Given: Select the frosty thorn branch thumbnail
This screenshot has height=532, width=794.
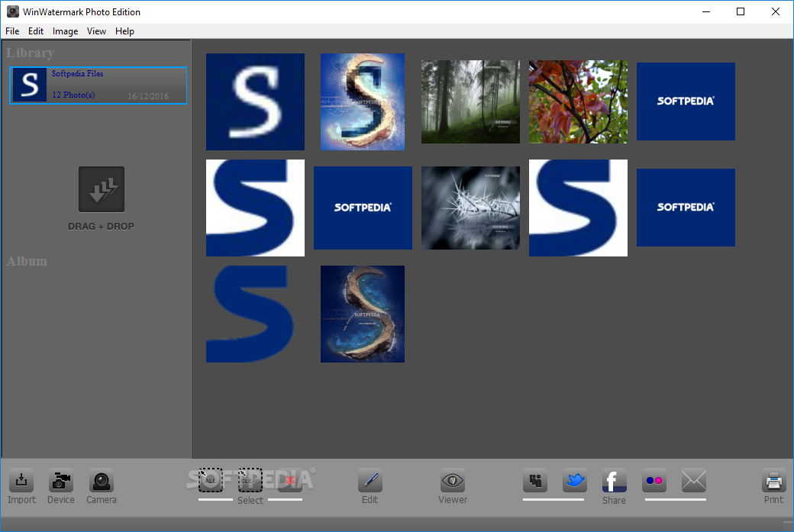Looking at the screenshot, I should click(470, 208).
